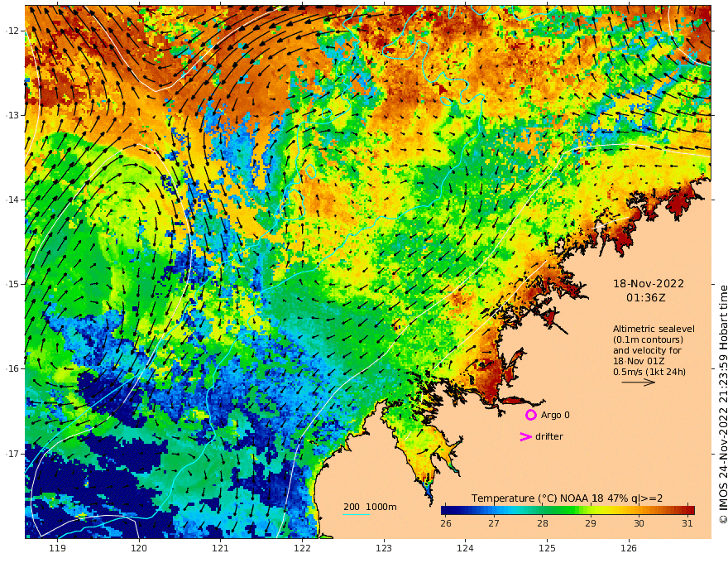
Task: Click the '0.5m/s (1kt 24h)' label
Action: pyautogui.click(x=649, y=372)
